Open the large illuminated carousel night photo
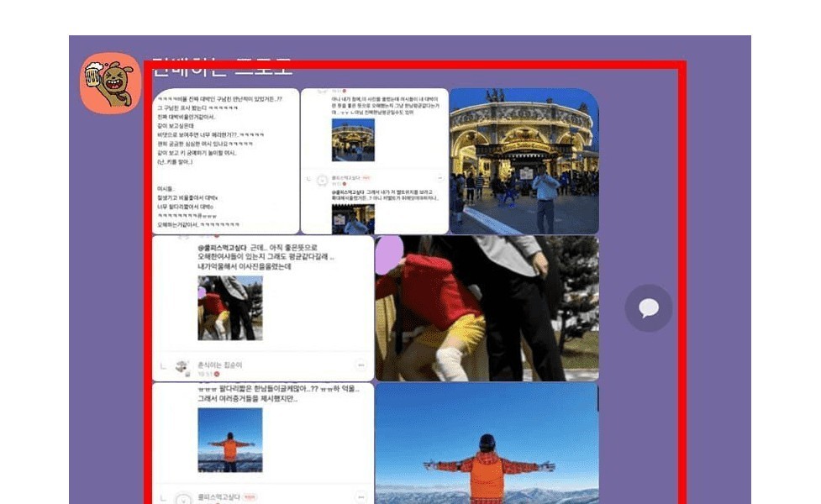The image size is (821, 504). click(524, 161)
